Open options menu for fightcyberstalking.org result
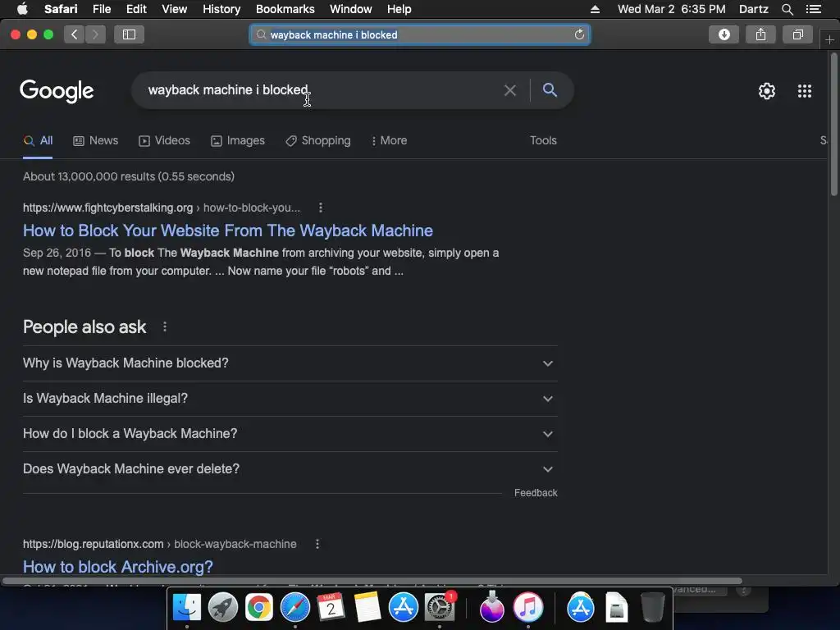This screenshot has height=630, width=840. click(321, 208)
